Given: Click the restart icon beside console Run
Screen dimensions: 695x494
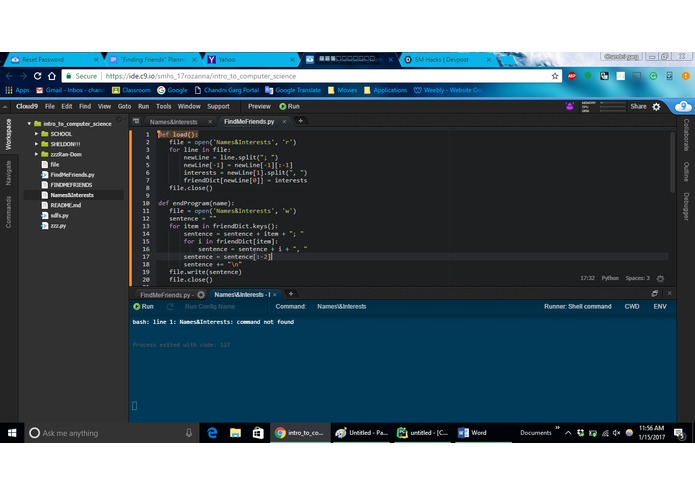Looking at the screenshot, I should click(x=170, y=307).
